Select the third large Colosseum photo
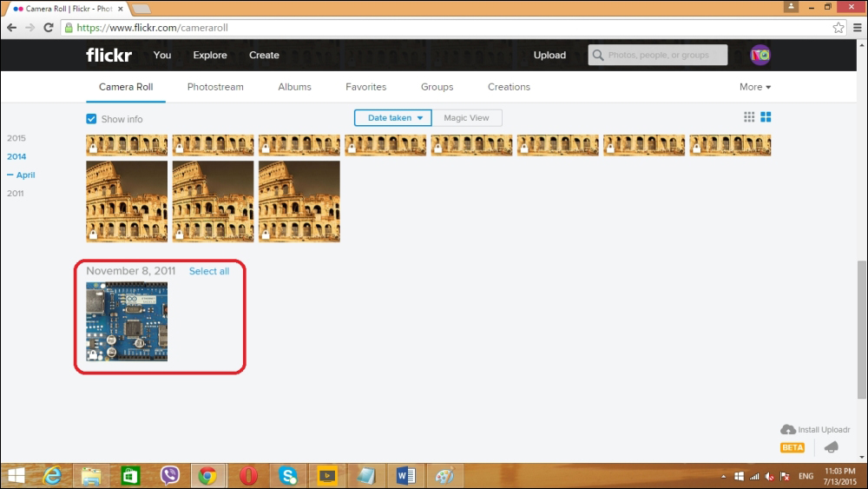Screen dimensions: 868x489 point(299,202)
